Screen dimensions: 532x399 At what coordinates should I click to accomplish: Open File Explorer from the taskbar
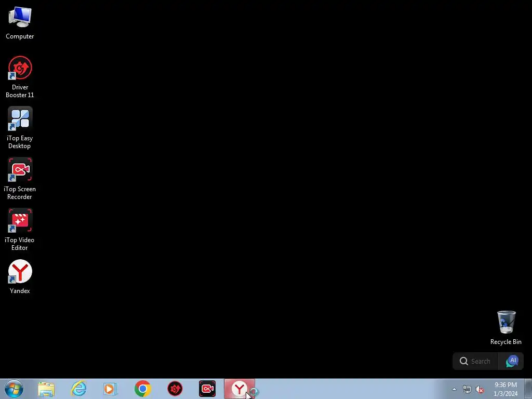(46, 389)
